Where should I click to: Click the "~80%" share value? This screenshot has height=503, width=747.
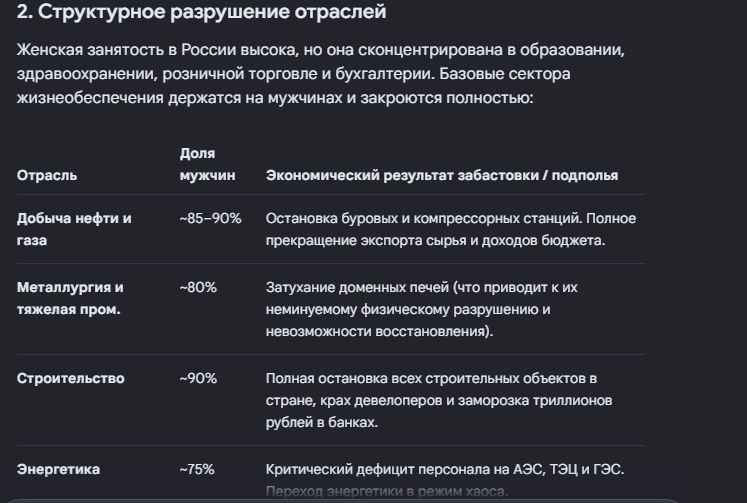coord(198,287)
